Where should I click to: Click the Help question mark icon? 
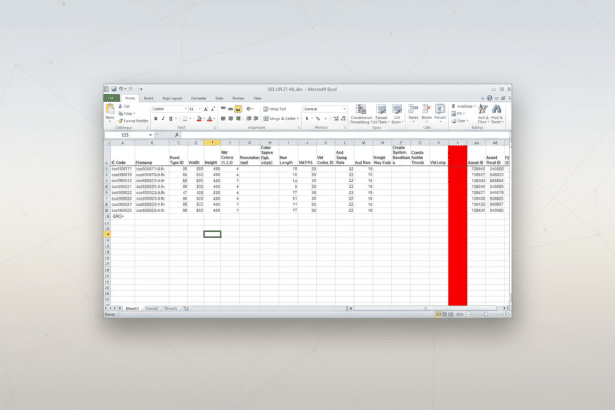(489, 98)
